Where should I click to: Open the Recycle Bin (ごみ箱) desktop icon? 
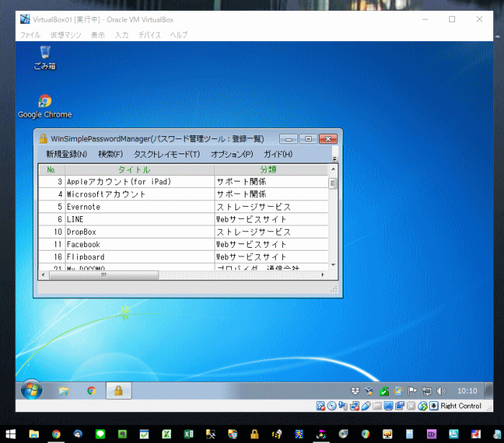tap(45, 58)
